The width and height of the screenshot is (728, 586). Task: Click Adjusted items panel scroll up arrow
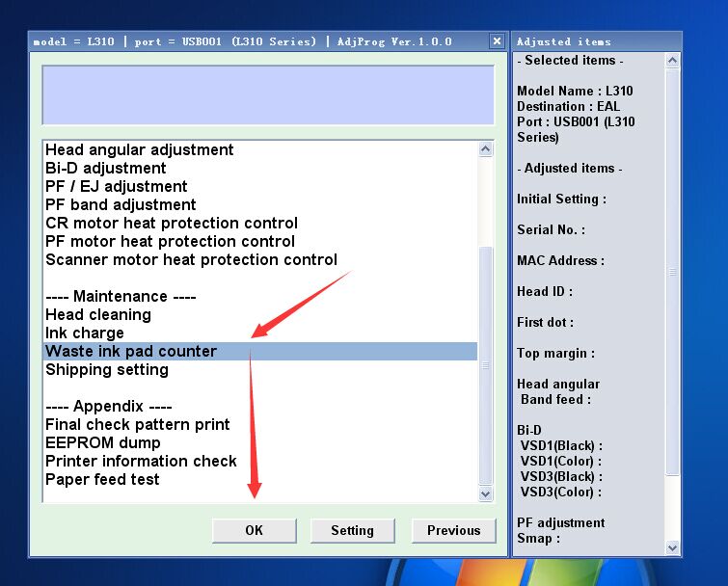click(672, 61)
